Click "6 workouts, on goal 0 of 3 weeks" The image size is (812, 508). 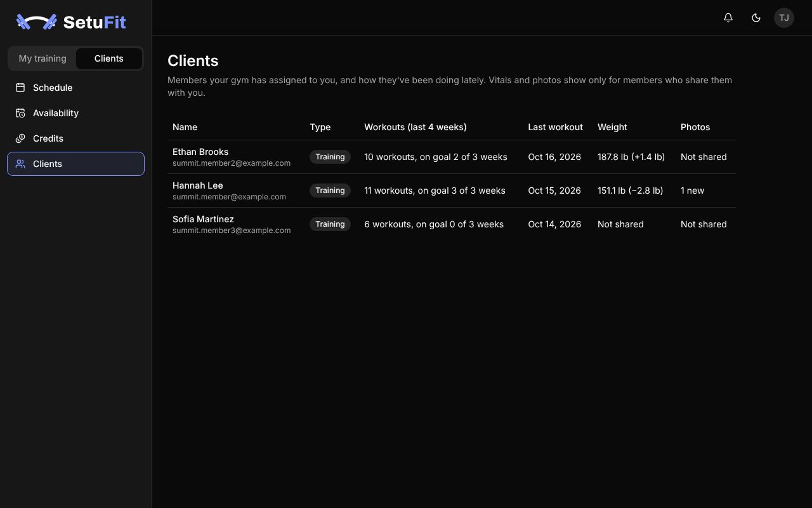pos(434,224)
